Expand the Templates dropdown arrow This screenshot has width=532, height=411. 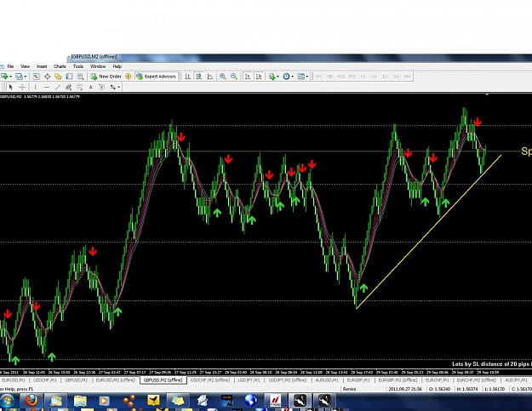[x=307, y=77]
